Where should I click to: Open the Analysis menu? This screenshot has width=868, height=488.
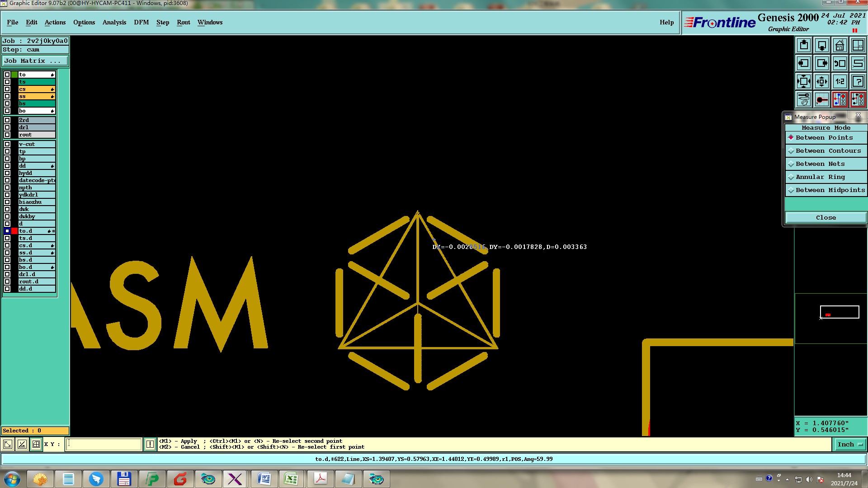click(114, 22)
